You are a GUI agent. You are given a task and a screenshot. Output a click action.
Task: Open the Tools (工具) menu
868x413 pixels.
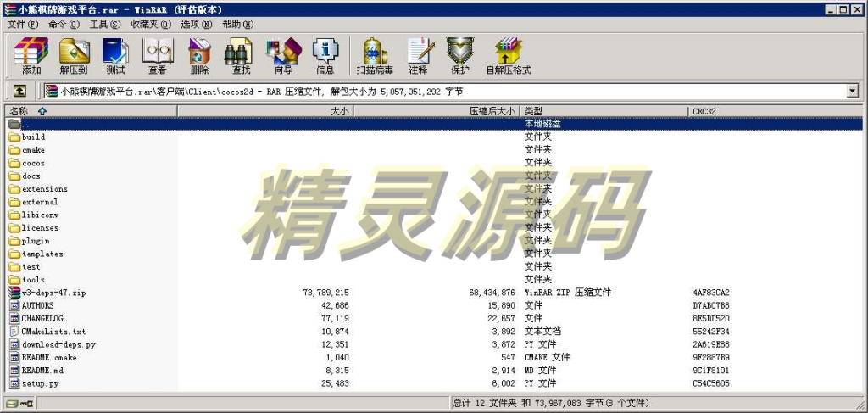coord(105,25)
